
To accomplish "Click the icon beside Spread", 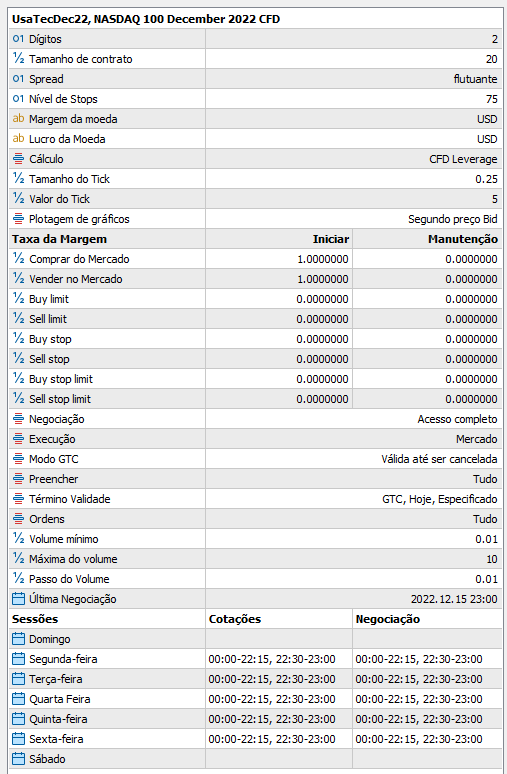I will pyautogui.click(x=18, y=78).
